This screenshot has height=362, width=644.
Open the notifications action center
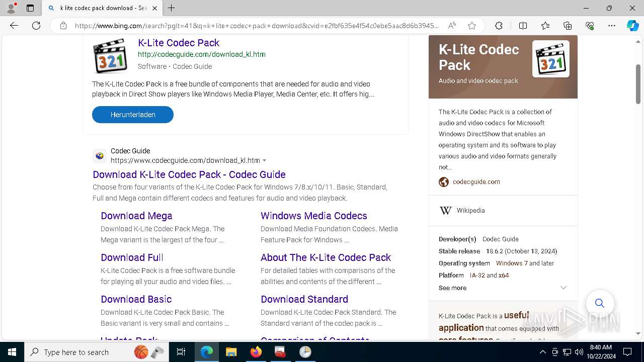[x=627, y=352]
